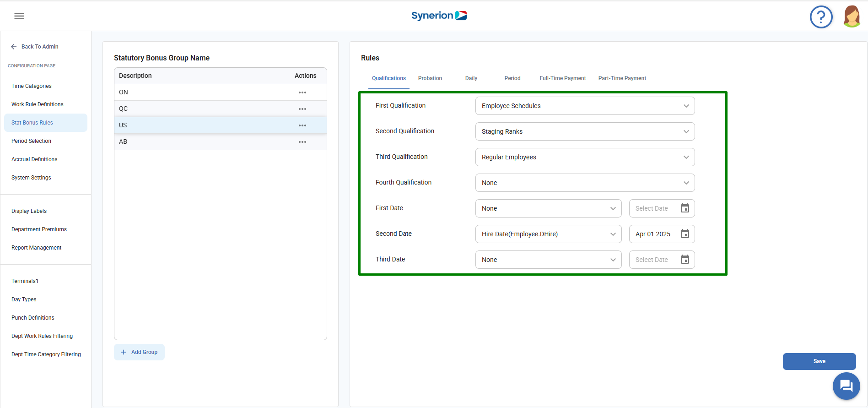Switch to the Part-Time Payment tab
Viewport: 868px width, 408px height.
click(622, 78)
